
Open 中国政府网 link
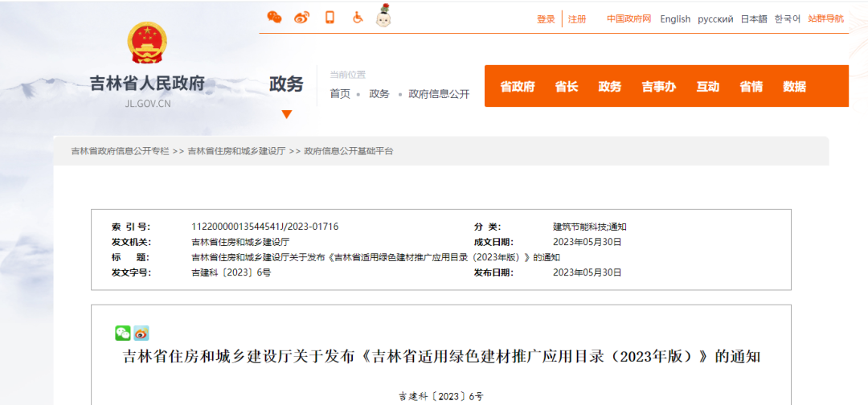click(x=628, y=18)
